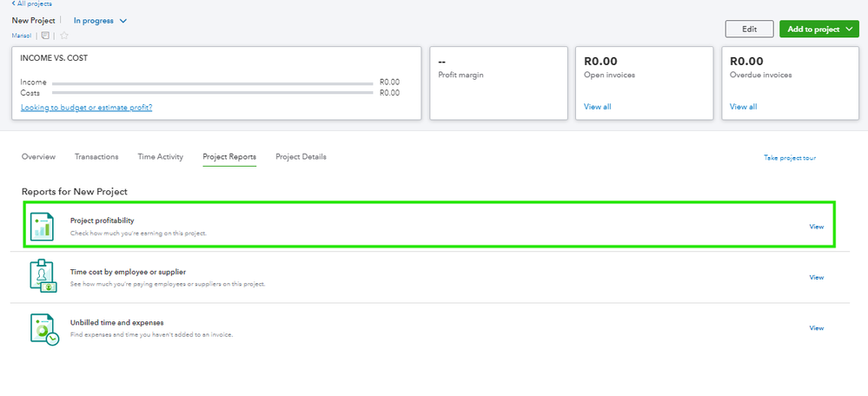Open the In progress status dropdown
Screen dimensions: 868x396
100,20
